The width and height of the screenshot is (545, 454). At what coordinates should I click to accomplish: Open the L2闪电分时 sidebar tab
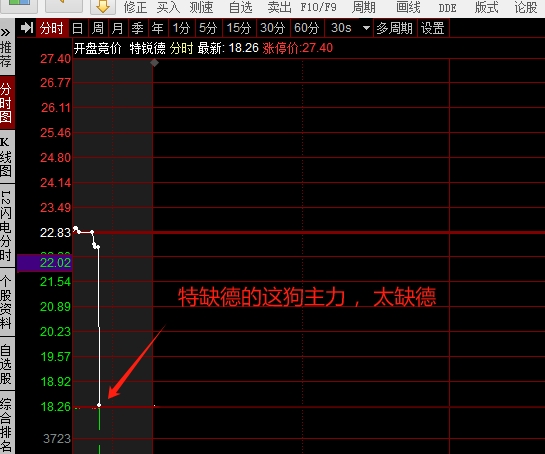tap(6, 226)
